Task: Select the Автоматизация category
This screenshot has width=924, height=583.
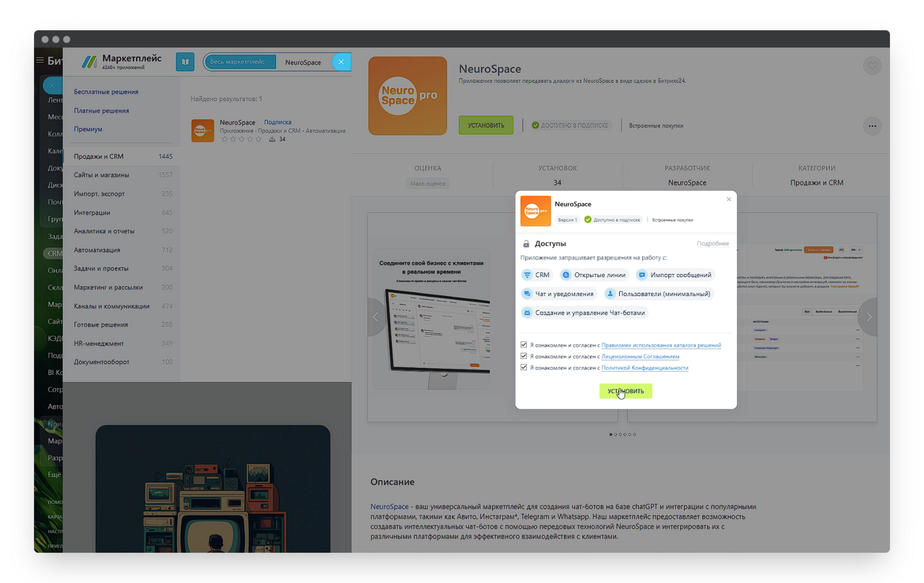Action: (122, 250)
